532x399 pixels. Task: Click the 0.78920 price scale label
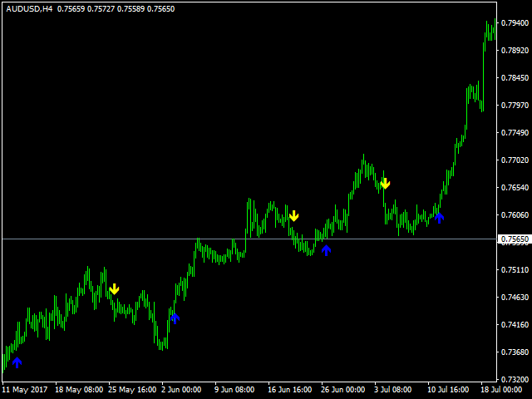[x=515, y=51]
